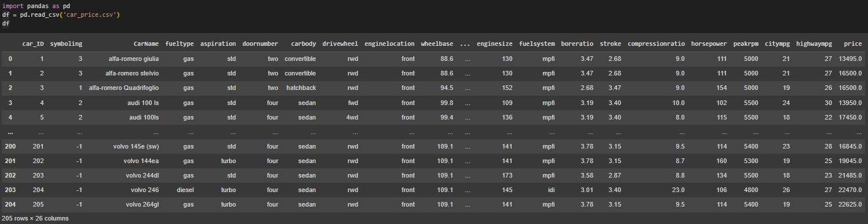Select the fueltype column header

point(179,44)
